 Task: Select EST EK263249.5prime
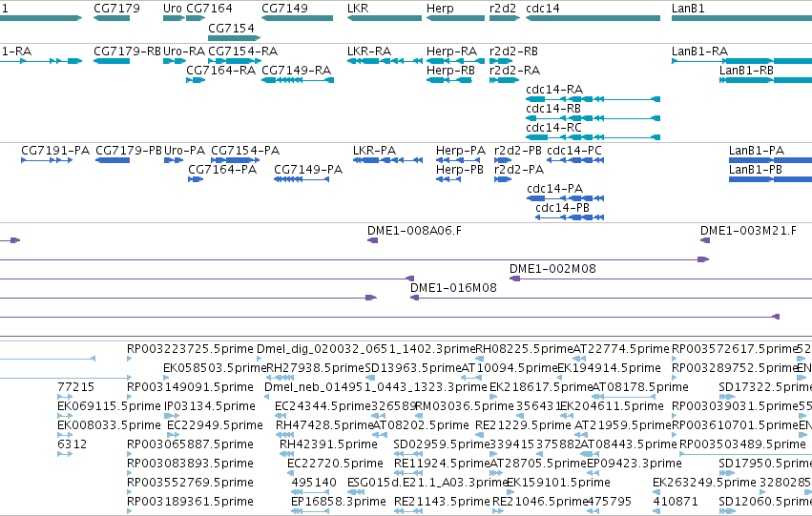click(x=656, y=493)
